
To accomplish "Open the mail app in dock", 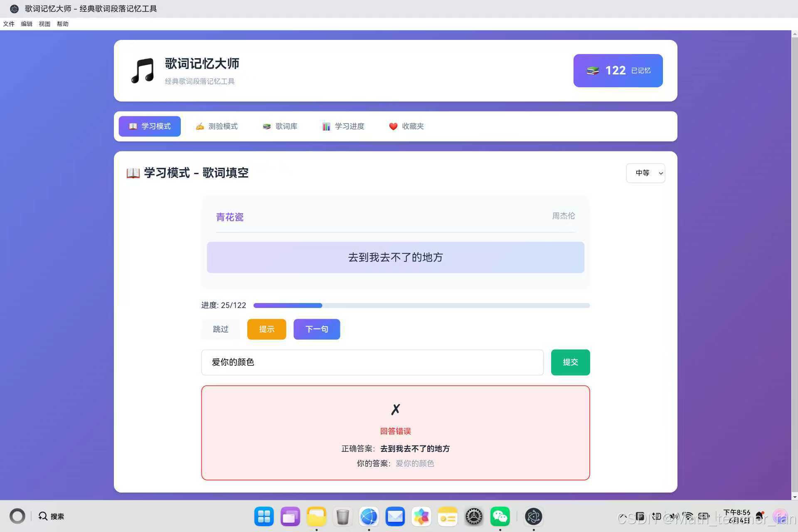I will [x=395, y=517].
